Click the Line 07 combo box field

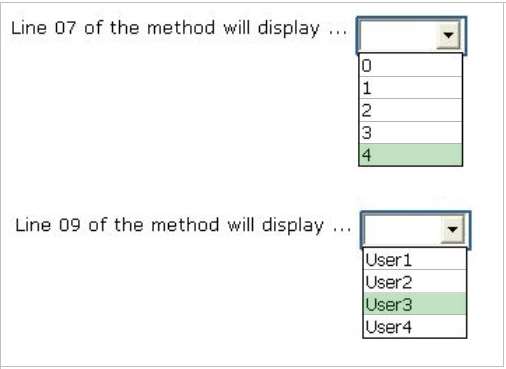pos(411,35)
